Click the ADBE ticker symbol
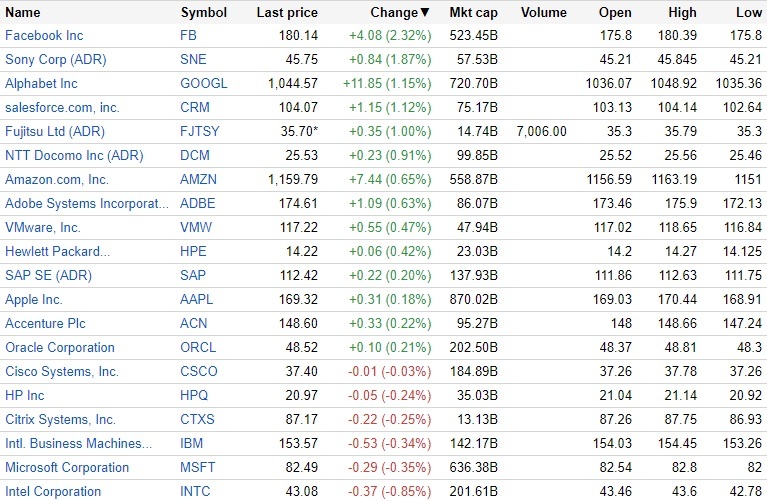This screenshot has height=501, width=767. click(x=198, y=204)
